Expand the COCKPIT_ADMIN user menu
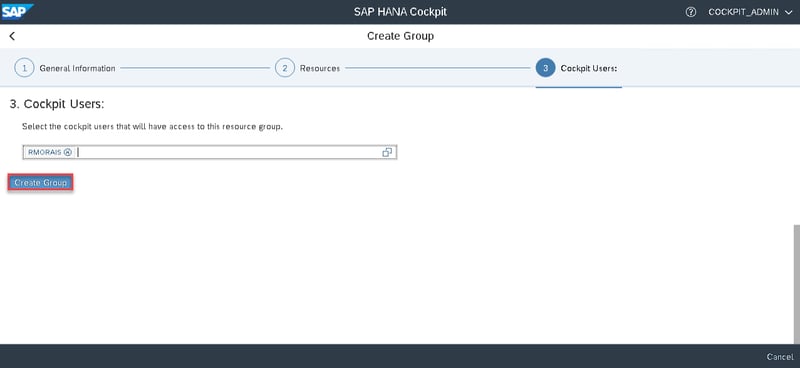This screenshot has width=800, height=368. pyautogui.click(x=750, y=12)
